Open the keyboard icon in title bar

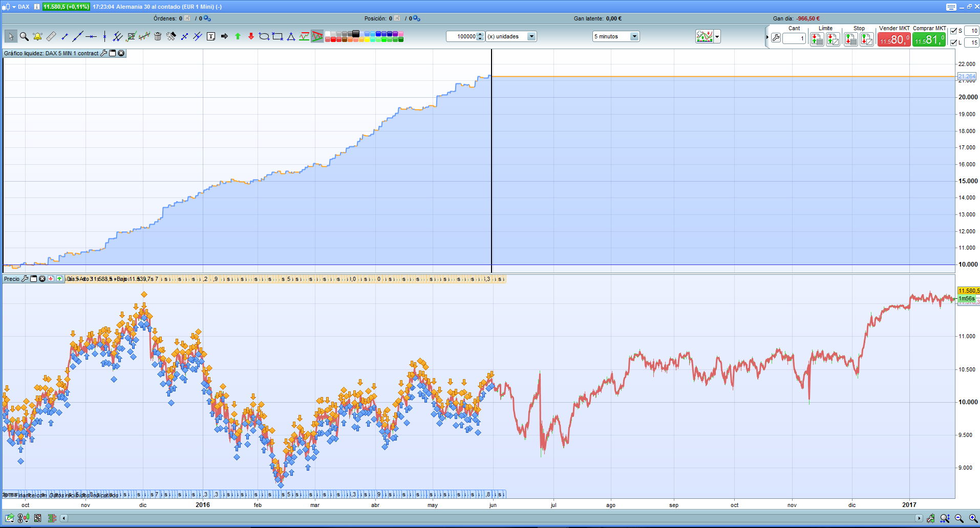951,7
